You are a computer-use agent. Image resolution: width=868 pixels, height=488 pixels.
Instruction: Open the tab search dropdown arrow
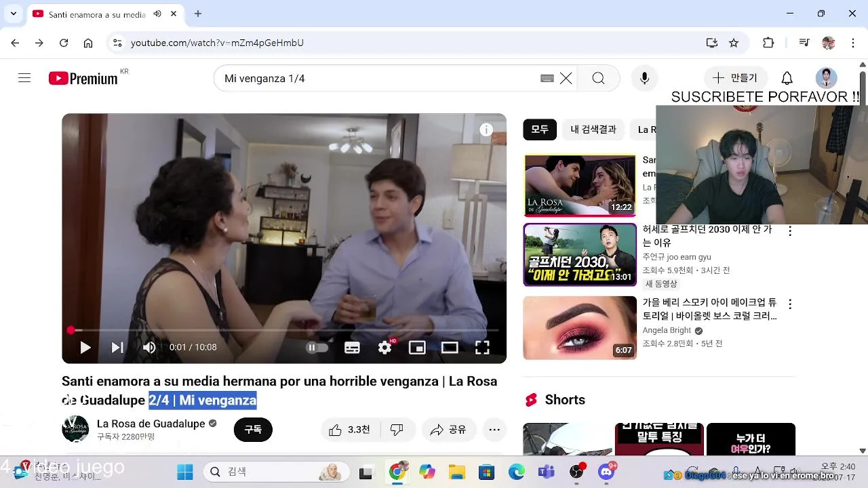(13, 14)
